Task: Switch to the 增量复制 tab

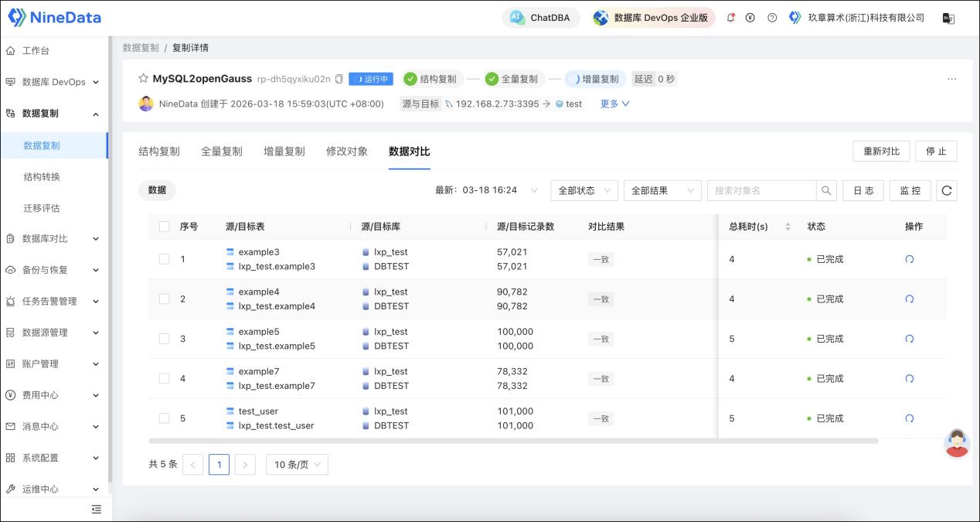Action: (284, 152)
